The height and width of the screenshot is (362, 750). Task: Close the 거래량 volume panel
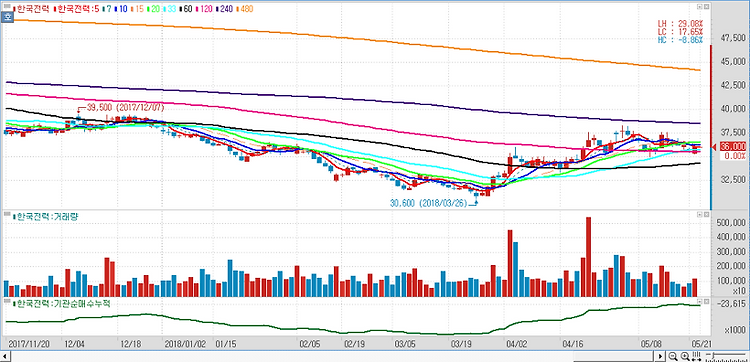[706, 216]
